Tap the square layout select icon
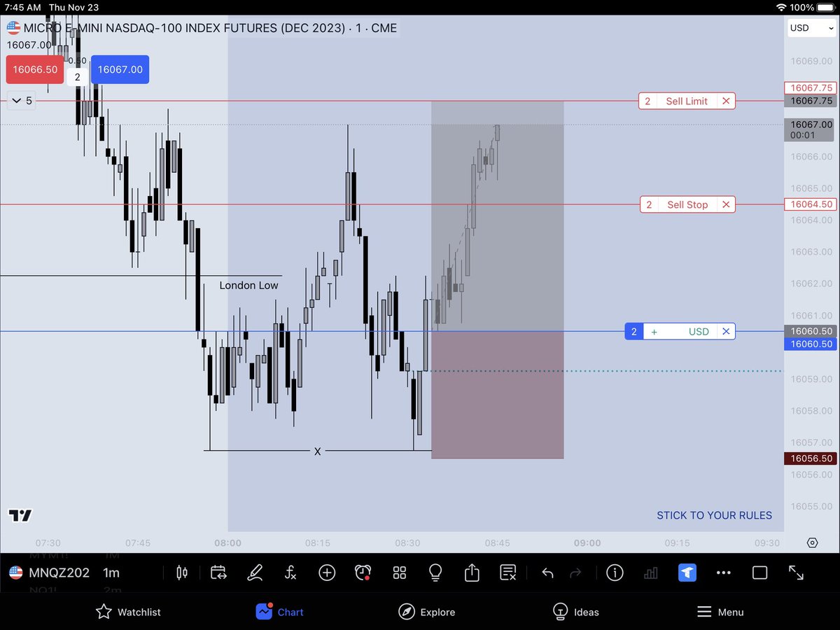 (759, 573)
